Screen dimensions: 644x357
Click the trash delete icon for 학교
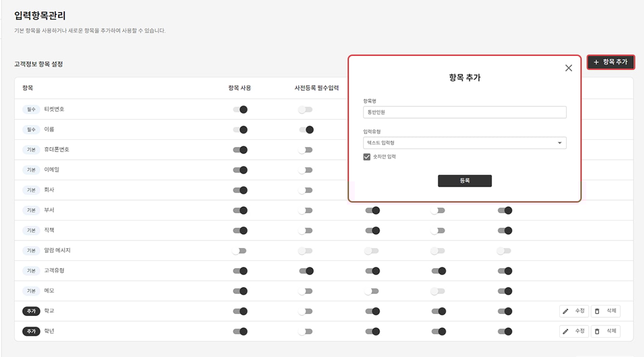pyautogui.click(x=597, y=311)
